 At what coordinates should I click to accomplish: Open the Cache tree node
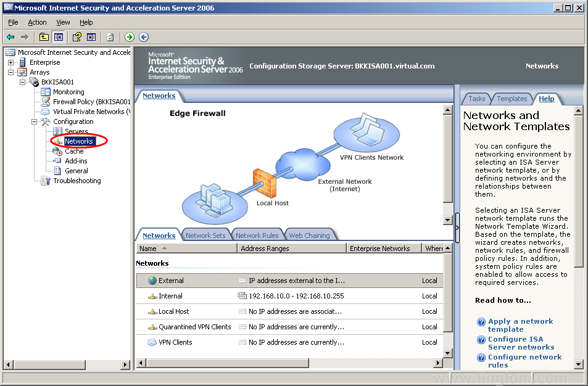[x=74, y=151]
